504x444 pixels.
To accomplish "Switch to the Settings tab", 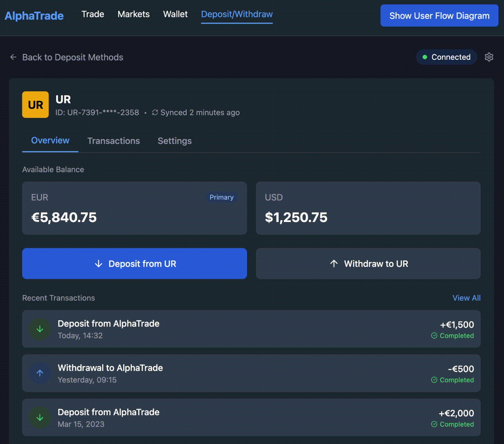I will pyautogui.click(x=174, y=141).
